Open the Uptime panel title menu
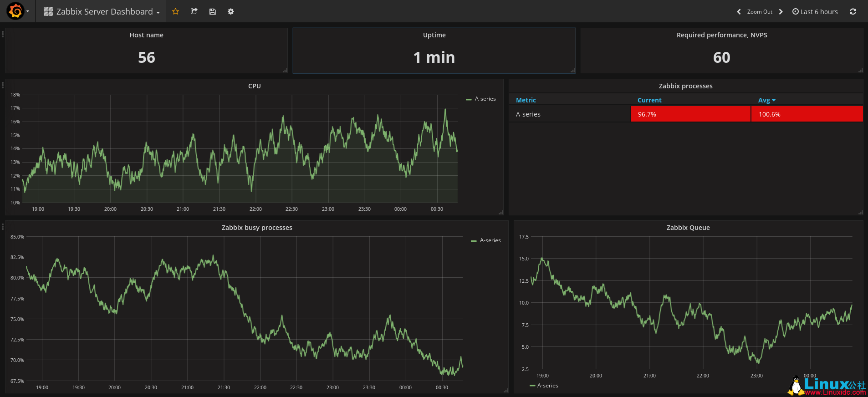Image resolution: width=868 pixels, height=397 pixels. (434, 35)
